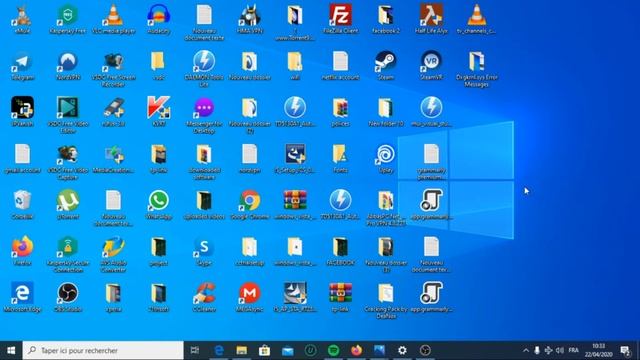Viewport: 640px width, 360px height.
Task: Open OBS Studio from the taskbar
Action: tap(425, 350)
